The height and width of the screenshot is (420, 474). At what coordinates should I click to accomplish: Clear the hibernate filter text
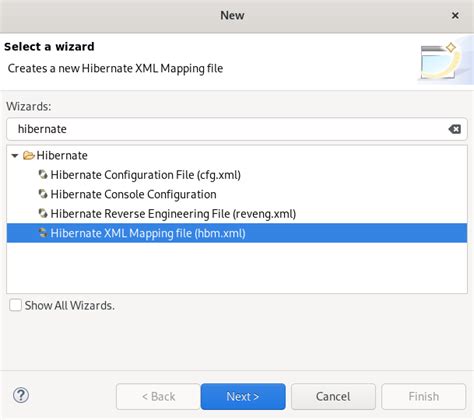(455, 129)
